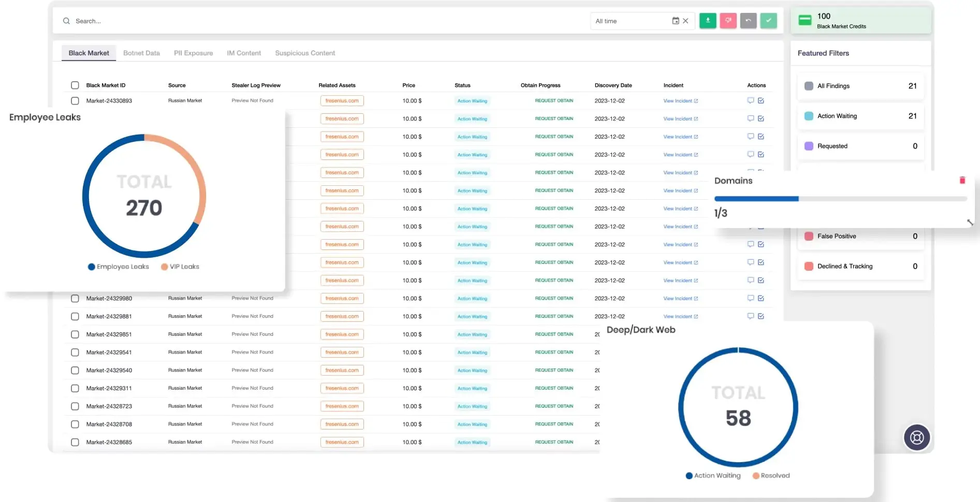
Task: Click the check action icon for Market-24330893
Action: pos(761,100)
